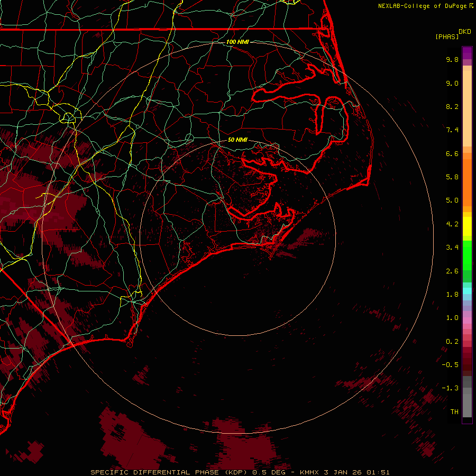
Task: Click the KMHX 3 JAN 26 01:51 timestamp
Action: tap(344, 472)
